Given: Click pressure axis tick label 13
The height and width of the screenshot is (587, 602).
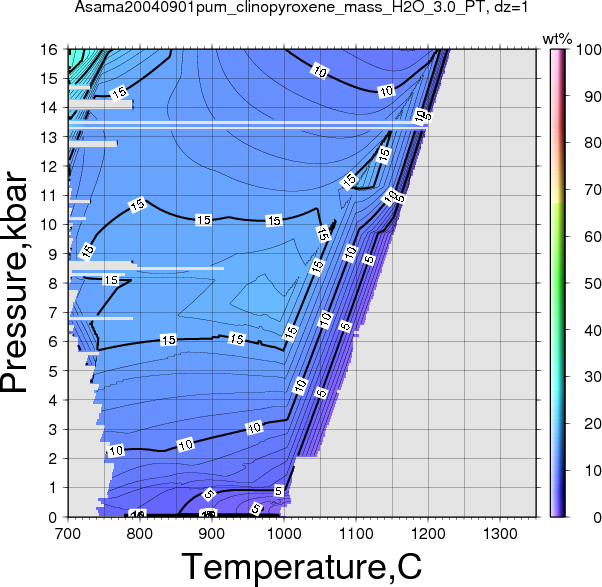Looking at the screenshot, I should 49,137.
